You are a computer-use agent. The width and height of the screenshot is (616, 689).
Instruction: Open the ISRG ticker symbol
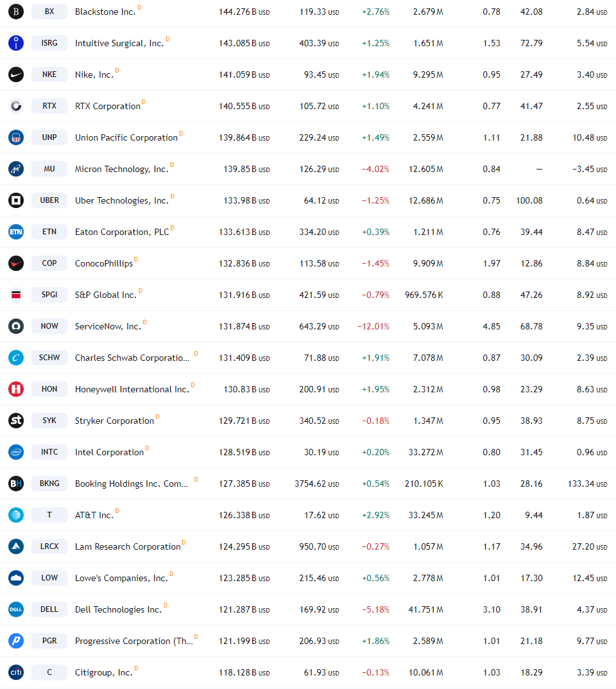click(49, 43)
